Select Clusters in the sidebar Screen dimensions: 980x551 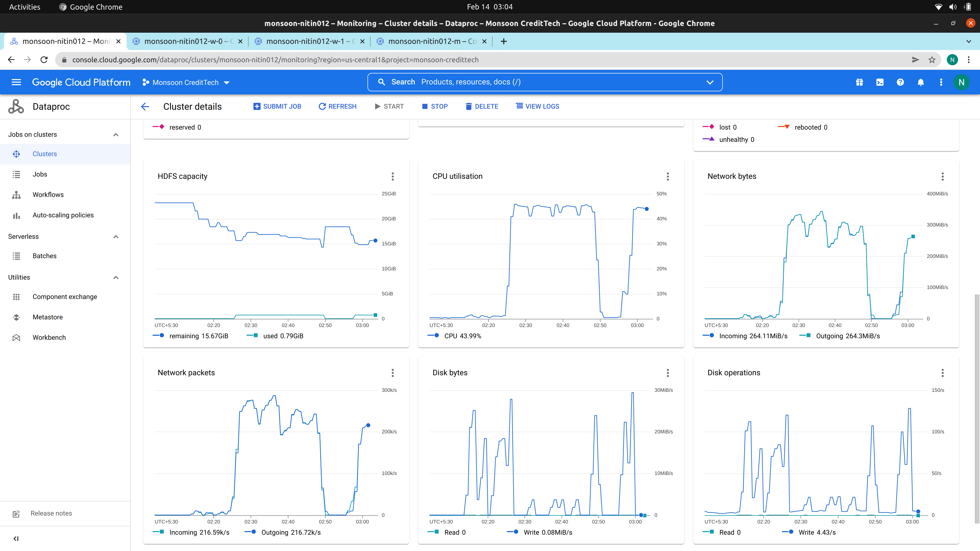tap(65, 154)
